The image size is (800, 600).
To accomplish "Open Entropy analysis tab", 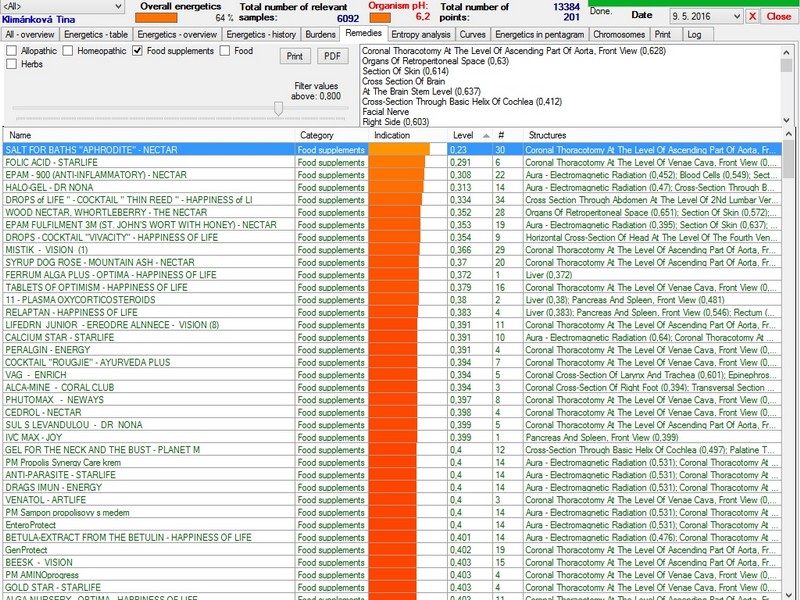I will pyautogui.click(x=421, y=34).
